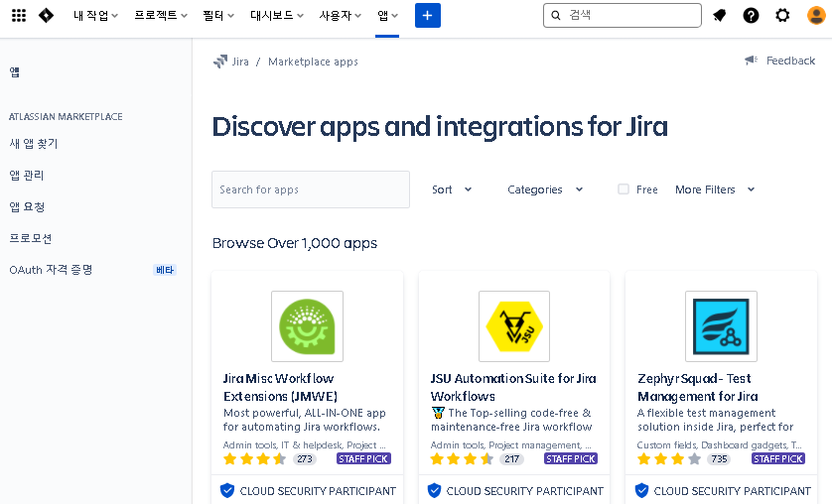Select 앱 관리 in sidebar
Viewport: 832px width, 504px height.
click(x=27, y=175)
